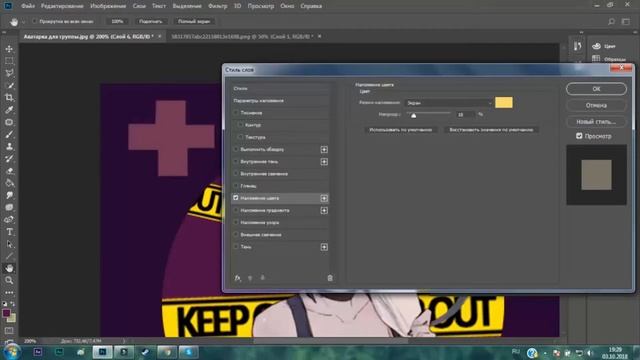Click Использовать по умолчанию button
640x360 pixels.
coord(400,130)
